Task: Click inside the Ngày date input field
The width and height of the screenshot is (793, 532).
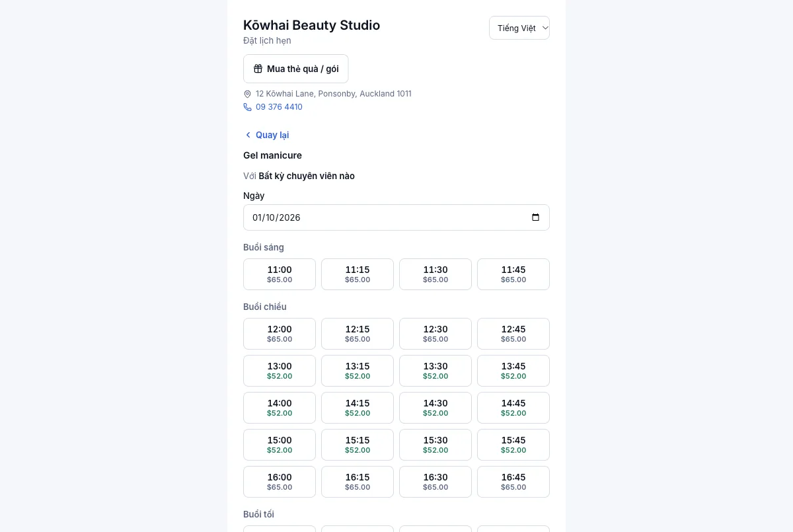Action: click(397, 217)
